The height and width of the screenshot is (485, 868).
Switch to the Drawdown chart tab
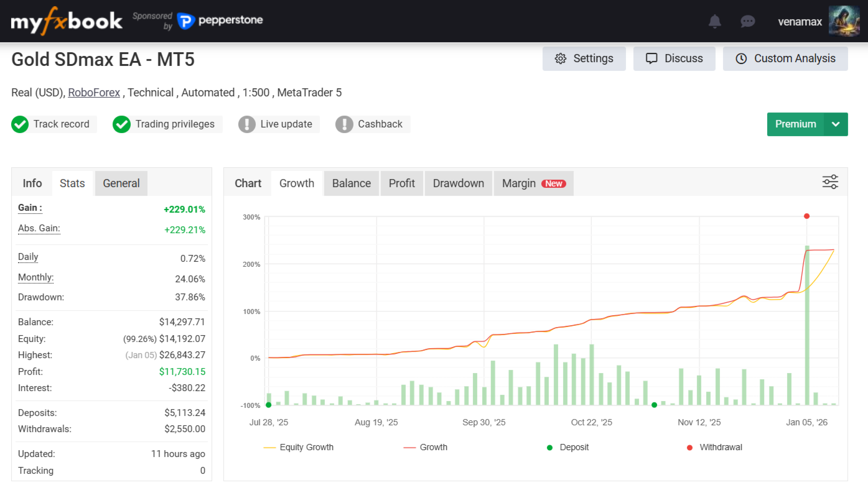(x=458, y=183)
